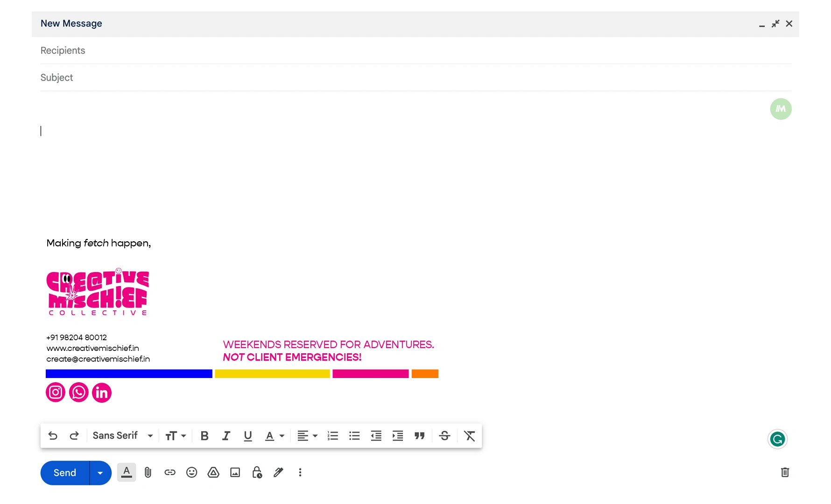
Task: Open the LinkedIn signature icon
Action: tap(102, 392)
